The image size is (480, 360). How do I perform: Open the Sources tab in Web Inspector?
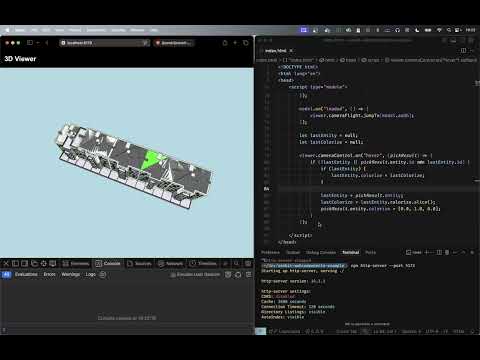click(140, 264)
